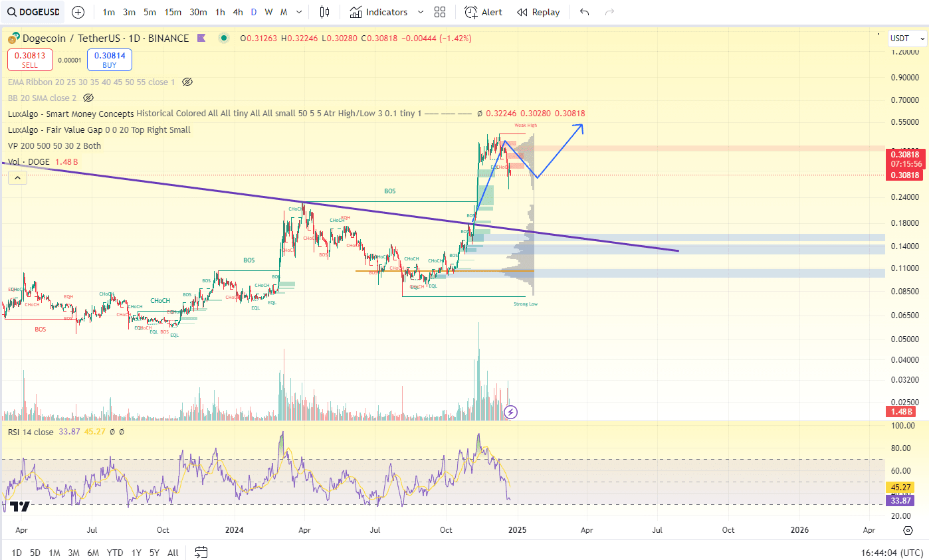Click the 2026 label on the time axis

[x=800, y=530]
